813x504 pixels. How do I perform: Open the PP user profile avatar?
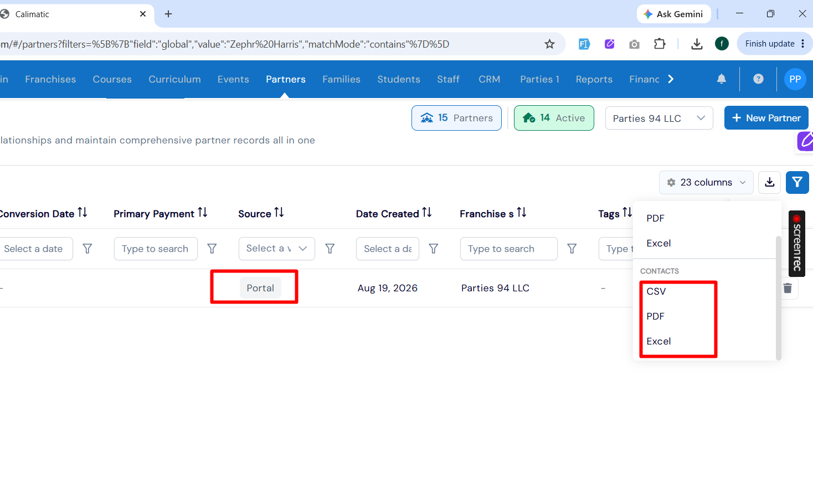click(x=795, y=79)
